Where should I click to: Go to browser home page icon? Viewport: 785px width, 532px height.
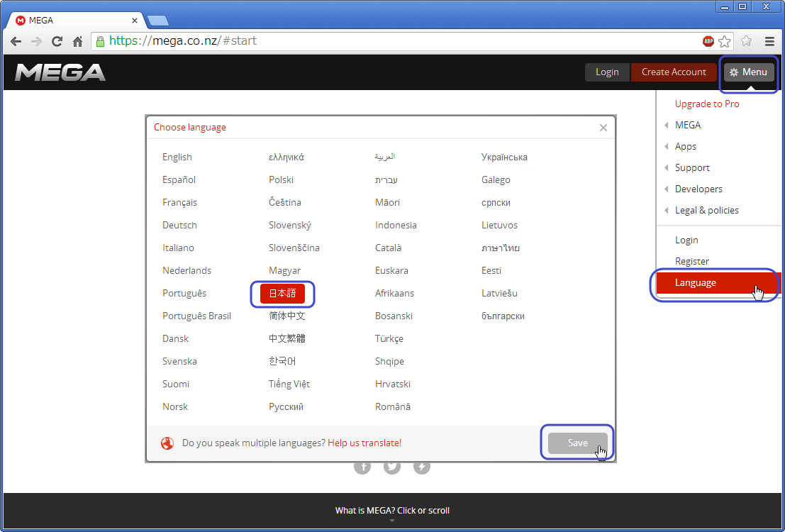(78, 41)
